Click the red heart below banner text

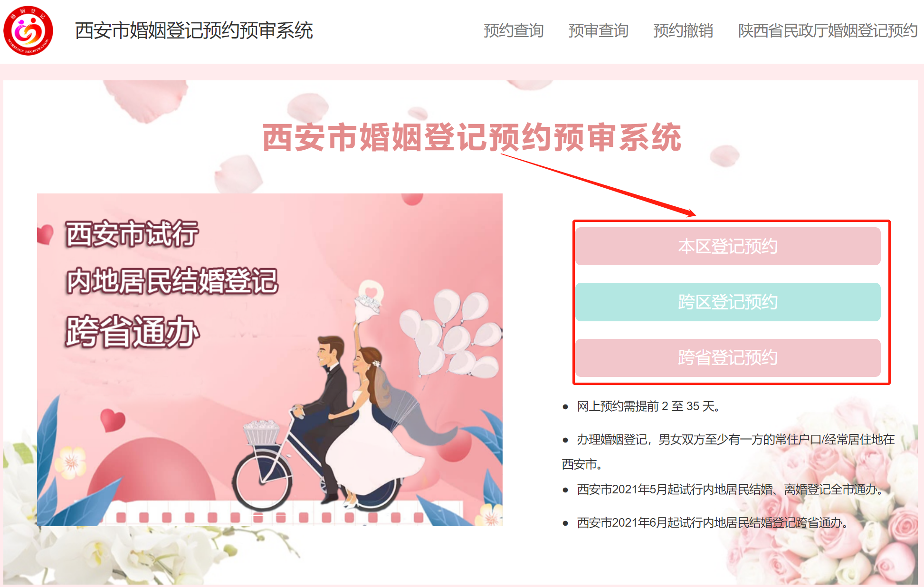pyautogui.click(x=113, y=420)
